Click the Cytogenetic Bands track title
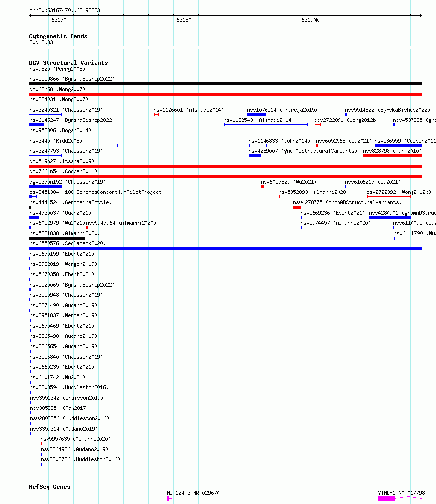 [58, 36]
